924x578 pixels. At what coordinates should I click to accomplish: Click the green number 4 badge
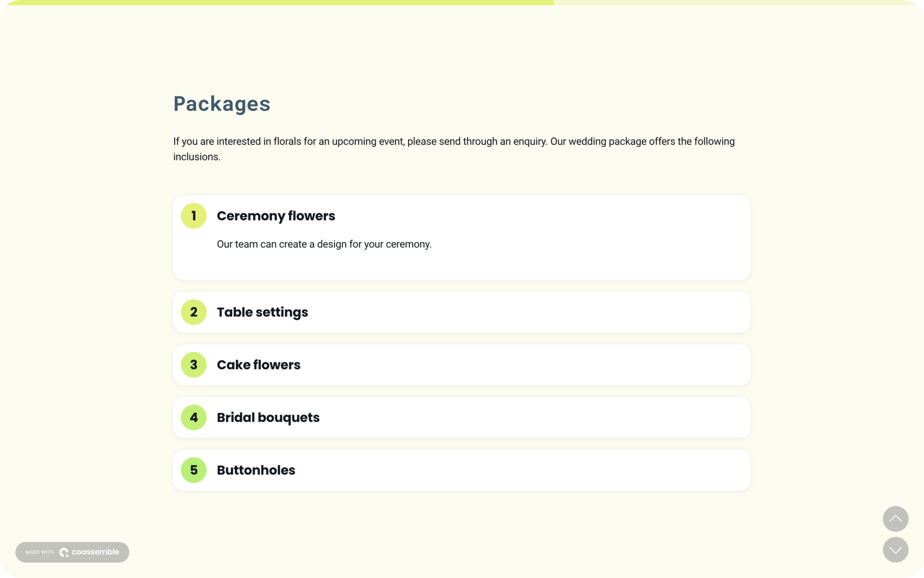pyautogui.click(x=194, y=418)
